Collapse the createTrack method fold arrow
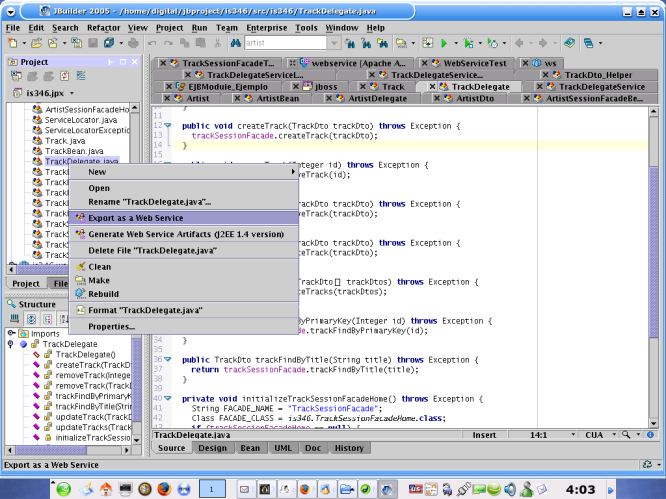 (x=168, y=125)
